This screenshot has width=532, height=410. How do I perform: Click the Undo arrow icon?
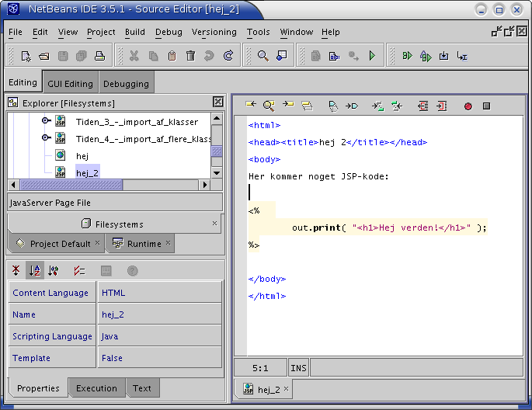pos(209,56)
